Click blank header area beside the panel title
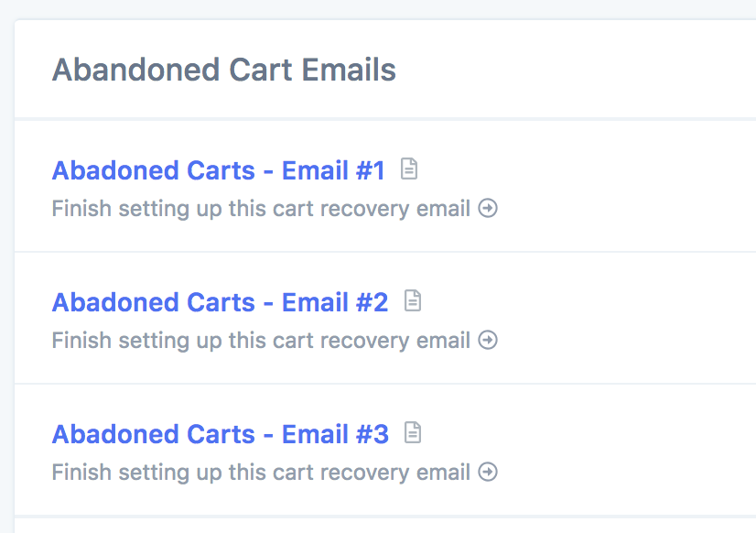756x533 pixels. pyautogui.click(x=578, y=70)
